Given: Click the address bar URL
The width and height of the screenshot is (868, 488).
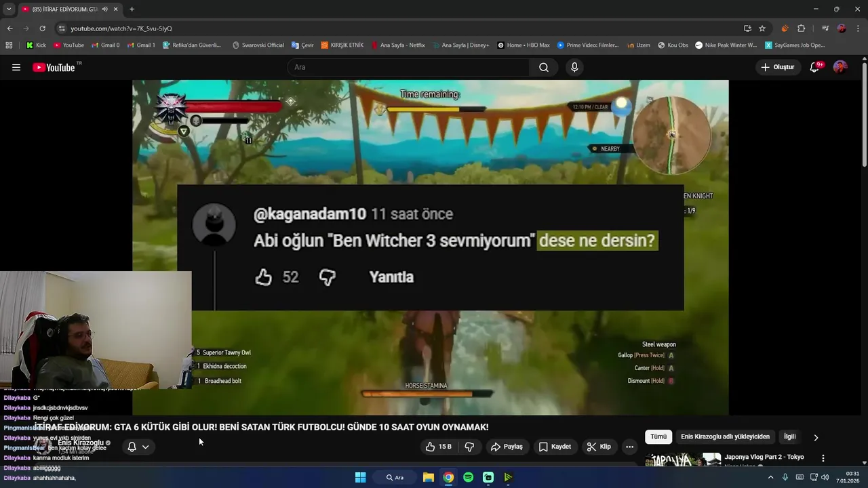Looking at the screenshot, I should click(121, 28).
